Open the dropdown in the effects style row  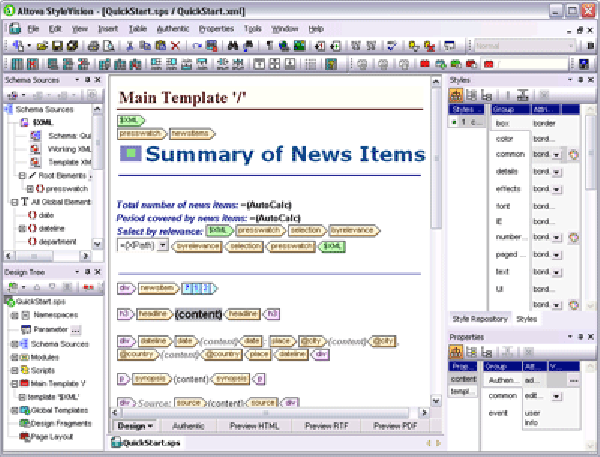click(x=556, y=189)
